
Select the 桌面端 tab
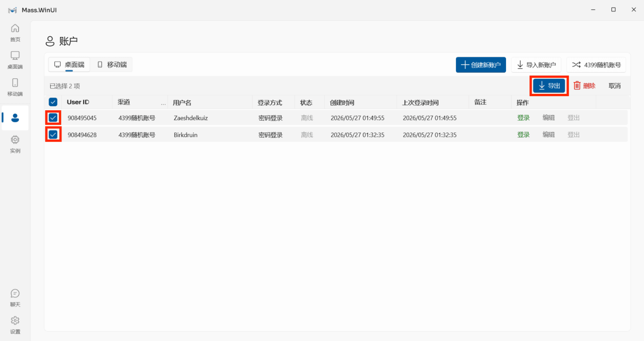[69, 64]
